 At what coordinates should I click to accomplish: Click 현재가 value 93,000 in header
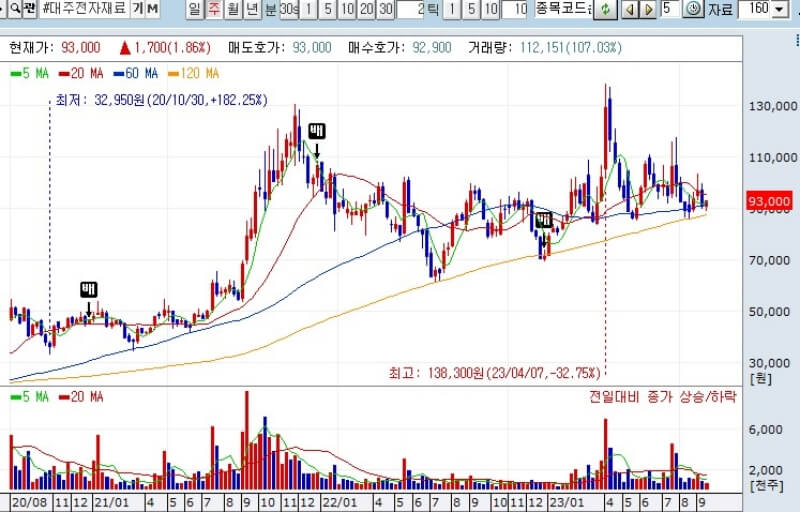[x=81, y=47]
